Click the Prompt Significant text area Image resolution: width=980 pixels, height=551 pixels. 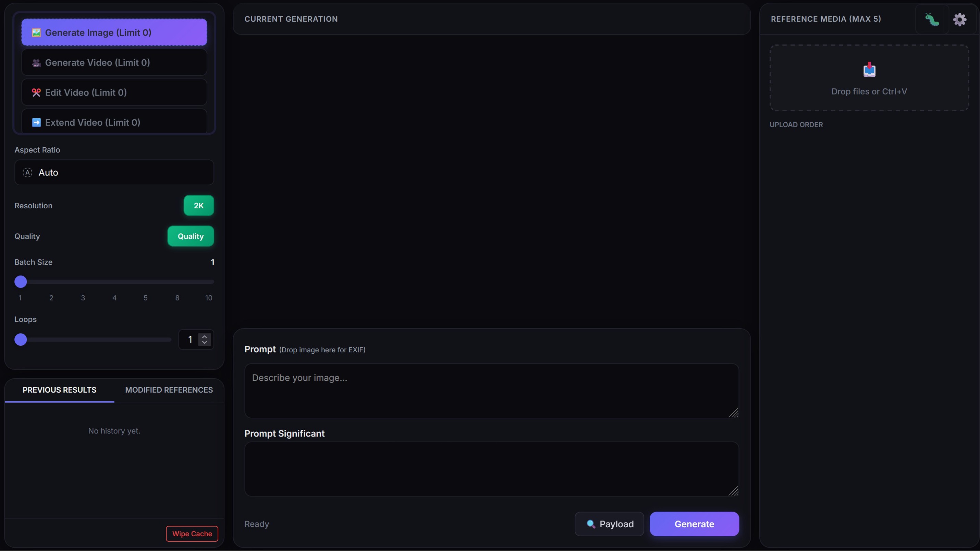tap(491, 469)
